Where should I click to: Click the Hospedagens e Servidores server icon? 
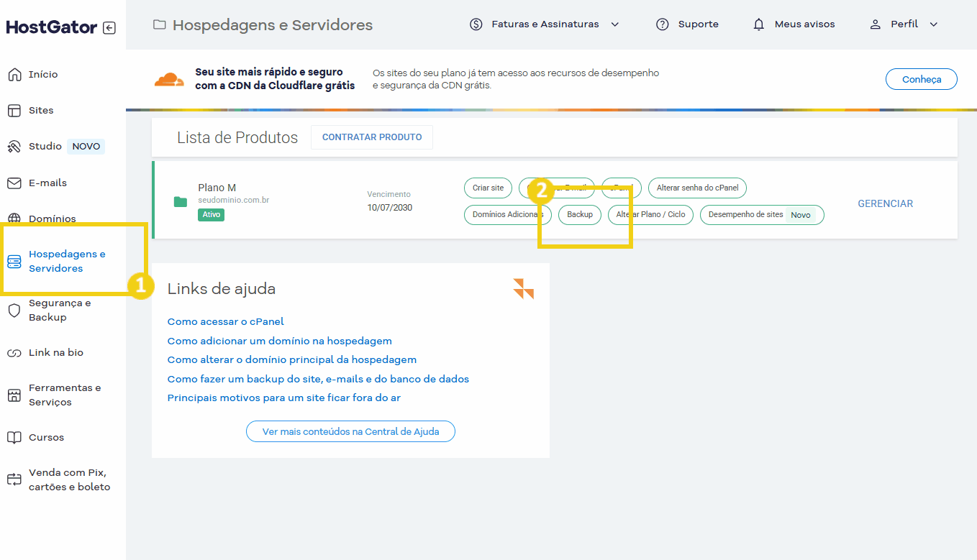14,262
